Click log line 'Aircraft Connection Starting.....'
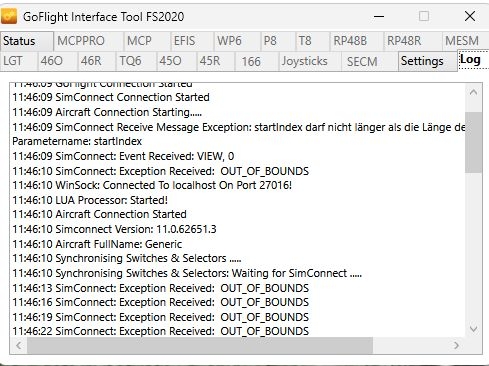Image resolution: width=489 pixels, height=366 pixels. (x=107, y=112)
